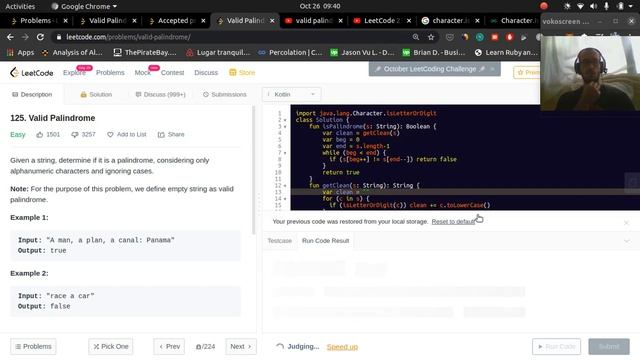Switch to the 'Accepted' browser tab
Viewport: 640px width, 360px height.
tap(177, 20)
